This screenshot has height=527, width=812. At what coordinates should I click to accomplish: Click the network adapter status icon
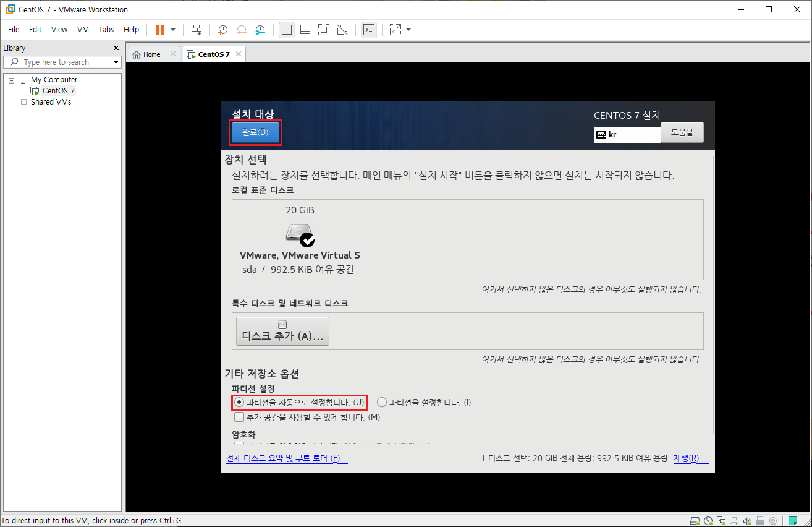pos(721,521)
